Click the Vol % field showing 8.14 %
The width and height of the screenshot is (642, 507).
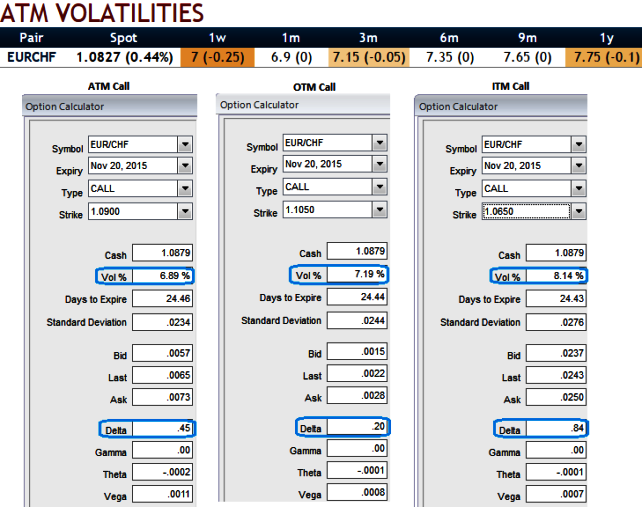point(556,276)
